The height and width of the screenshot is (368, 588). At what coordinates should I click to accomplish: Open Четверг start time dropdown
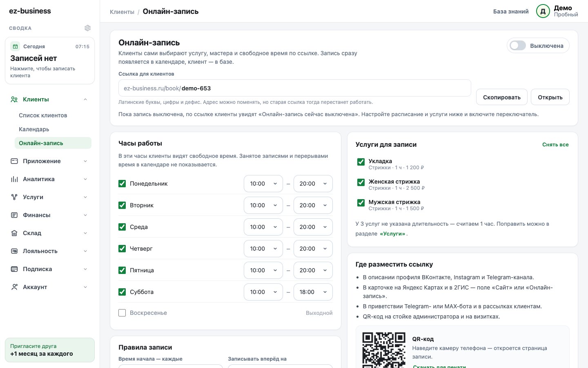click(x=263, y=249)
